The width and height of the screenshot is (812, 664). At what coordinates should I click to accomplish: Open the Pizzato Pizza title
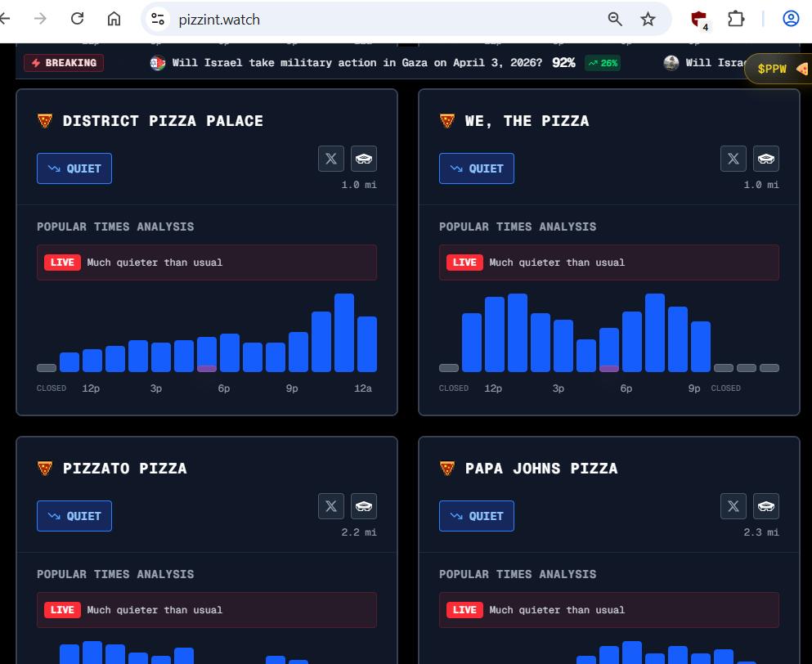coord(124,469)
